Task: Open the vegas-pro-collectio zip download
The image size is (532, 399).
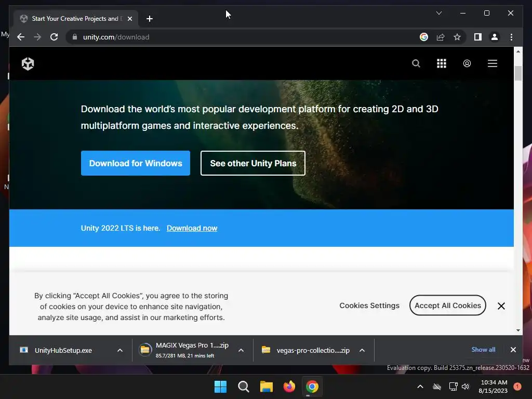Action: [x=305, y=350]
